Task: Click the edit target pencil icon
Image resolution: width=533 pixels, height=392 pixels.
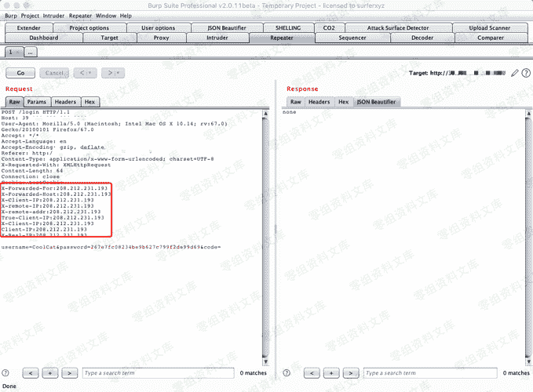Action: point(515,73)
